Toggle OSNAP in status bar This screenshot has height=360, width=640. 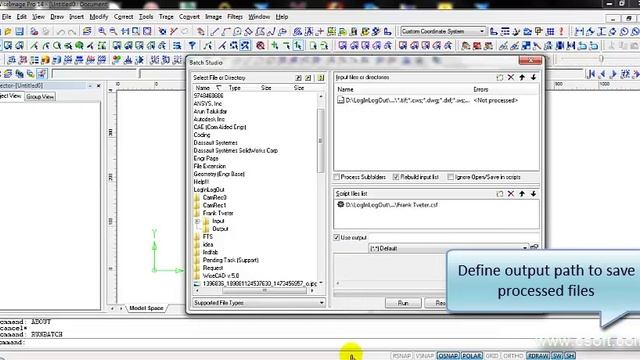point(448,356)
